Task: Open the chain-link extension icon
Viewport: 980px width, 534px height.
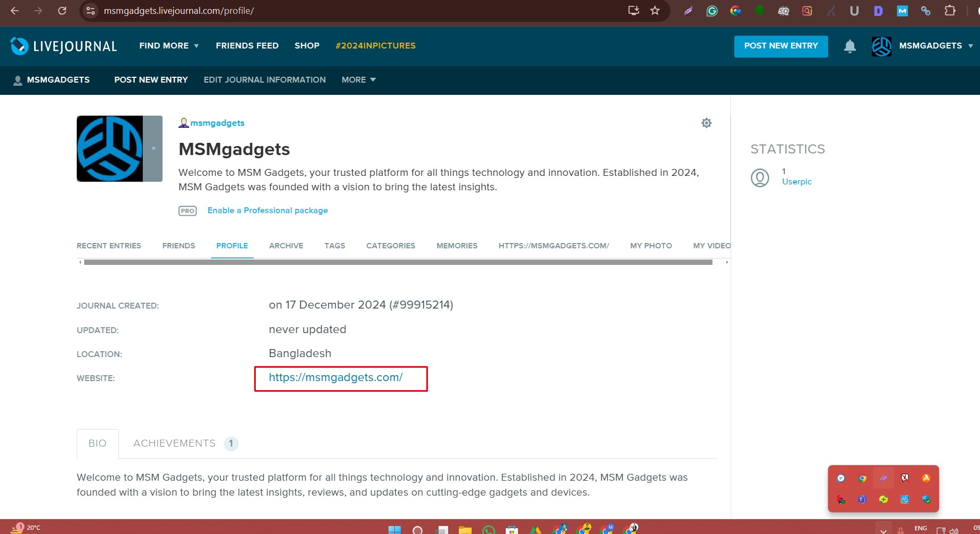Action: [926, 11]
